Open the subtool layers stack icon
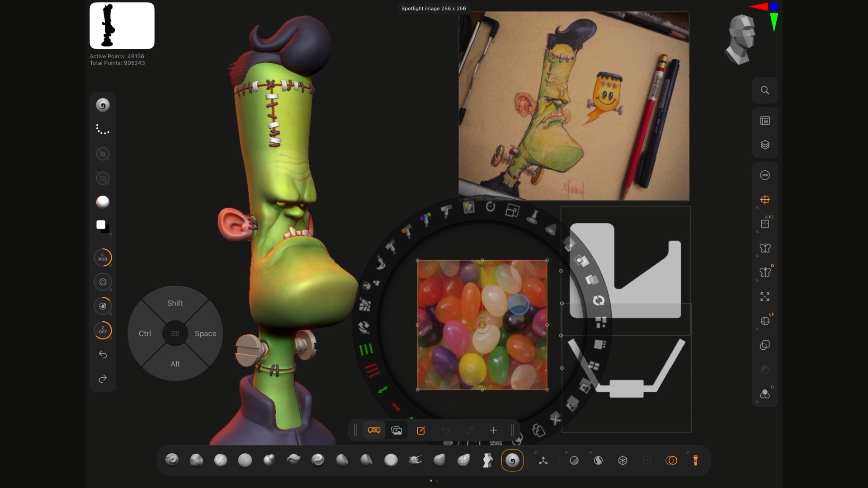This screenshot has height=488, width=868. tap(765, 145)
